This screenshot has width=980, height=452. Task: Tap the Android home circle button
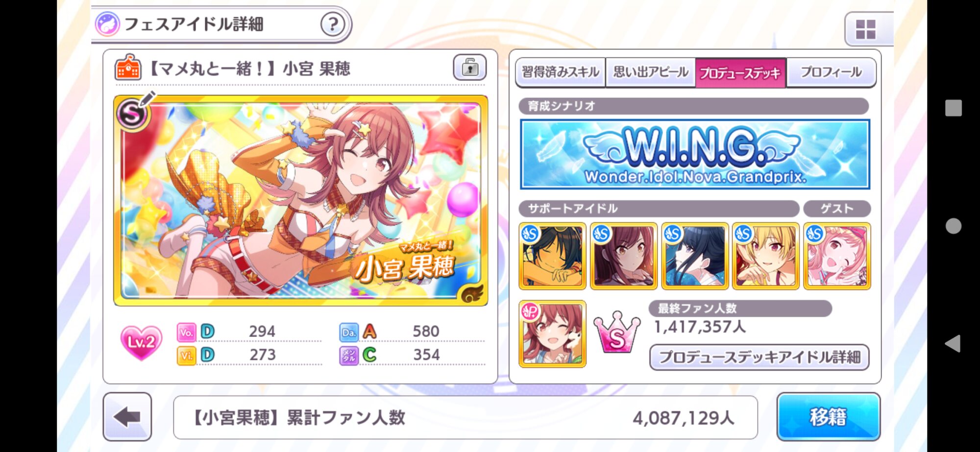(953, 226)
